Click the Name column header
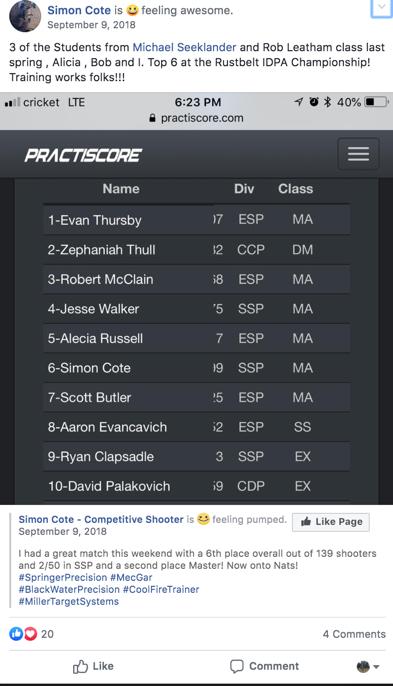The width and height of the screenshot is (393, 686). (121, 189)
